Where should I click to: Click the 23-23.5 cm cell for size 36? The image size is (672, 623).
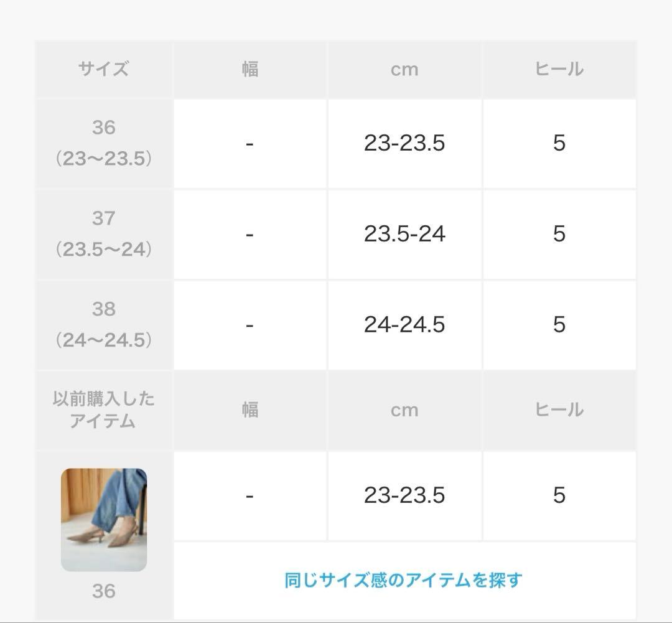[404, 143]
